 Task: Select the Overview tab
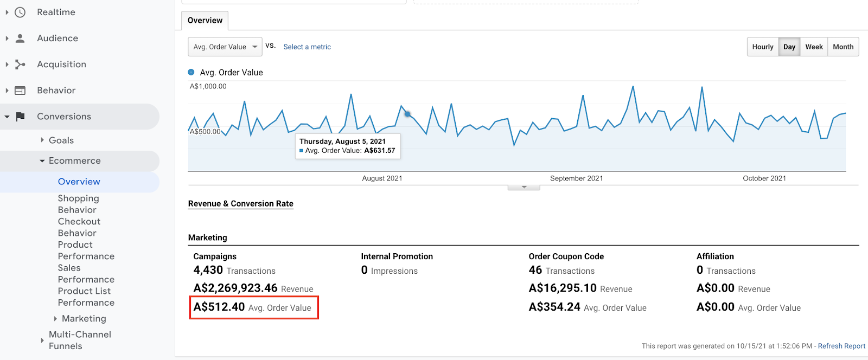coord(205,21)
